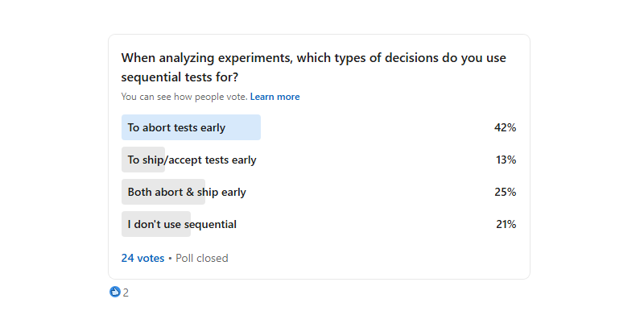Click the "Poll closed" status text
Viewport: 644px width, 332px height.
pyautogui.click(x=202, y=259)
